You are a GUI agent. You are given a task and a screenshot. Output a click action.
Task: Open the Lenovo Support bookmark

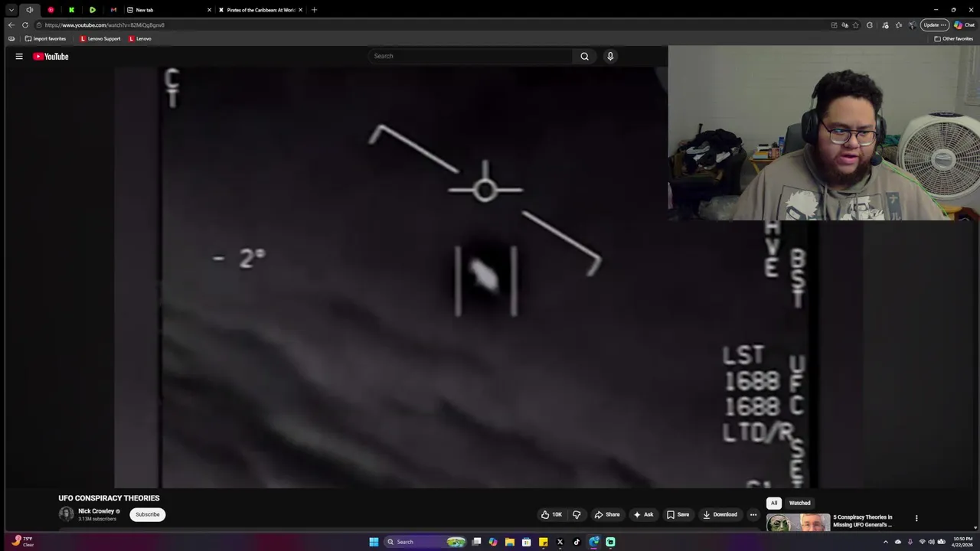[x=100, y=38]
